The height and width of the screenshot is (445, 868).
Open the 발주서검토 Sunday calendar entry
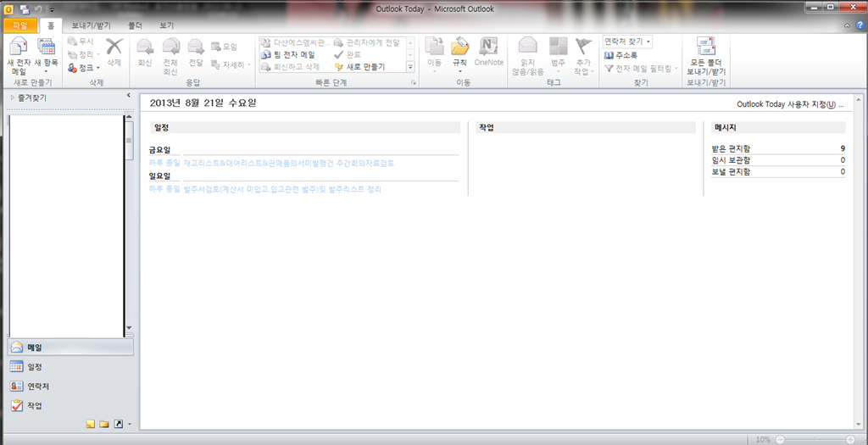pos(282,189)
